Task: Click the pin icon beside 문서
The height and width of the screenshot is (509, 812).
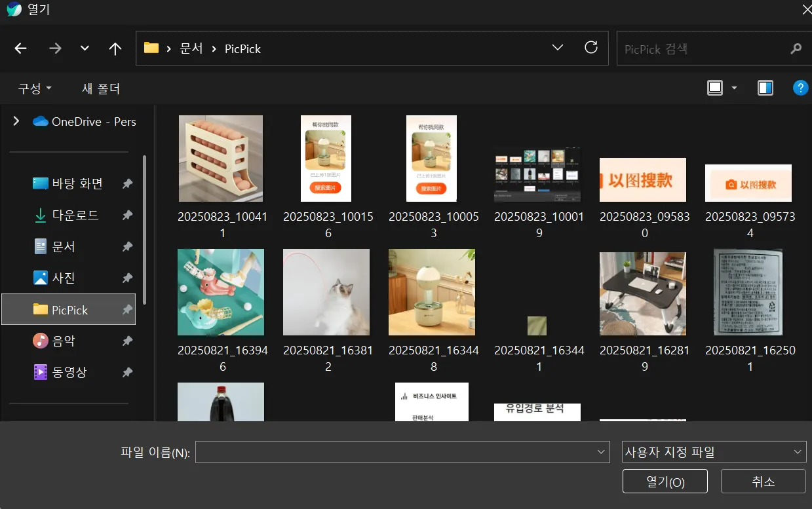Action: coord(127,247)
